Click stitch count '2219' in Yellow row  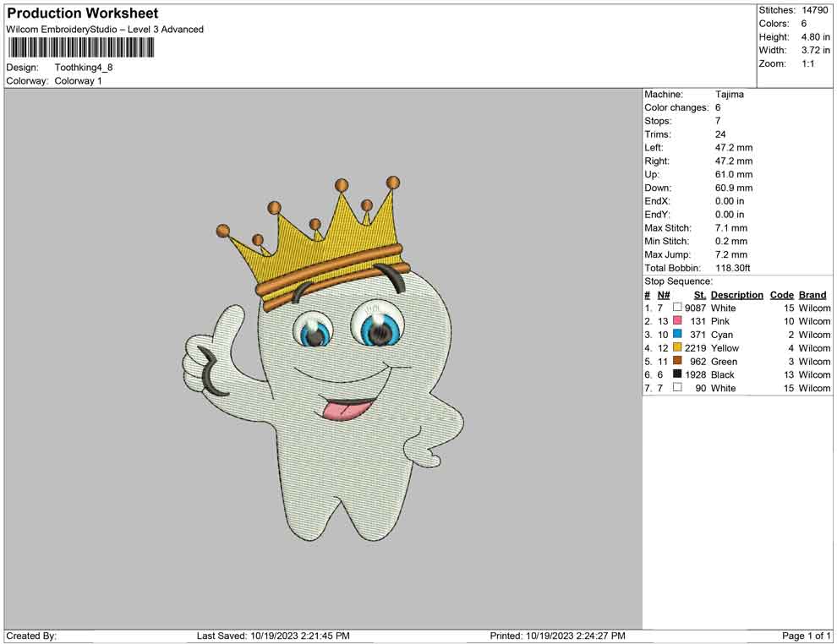coord(695,348)
